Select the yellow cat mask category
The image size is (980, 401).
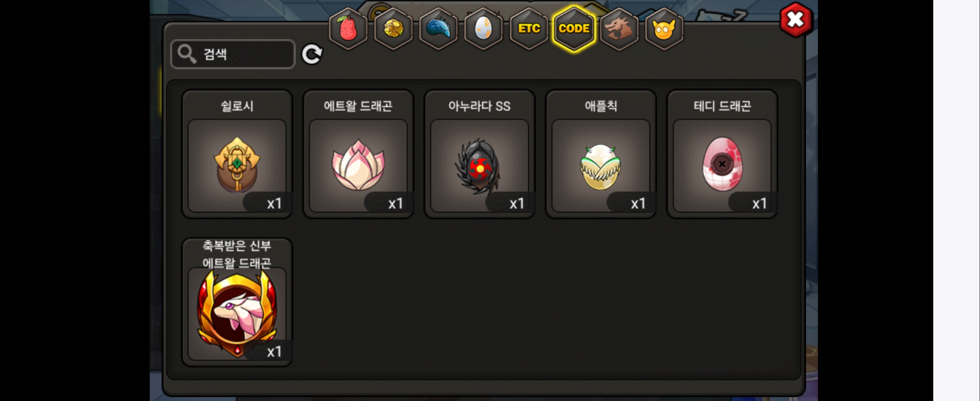click(x=664, y=29)
